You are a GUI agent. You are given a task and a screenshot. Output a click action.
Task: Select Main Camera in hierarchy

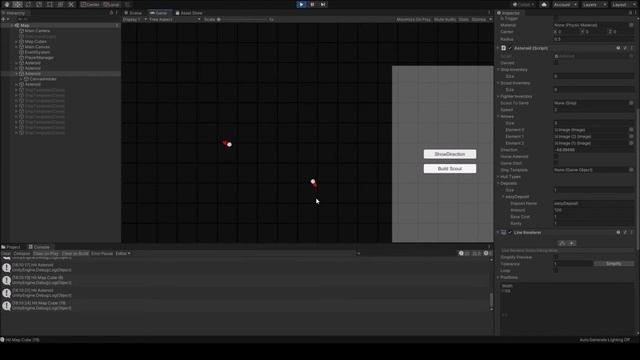click(38, 31)
